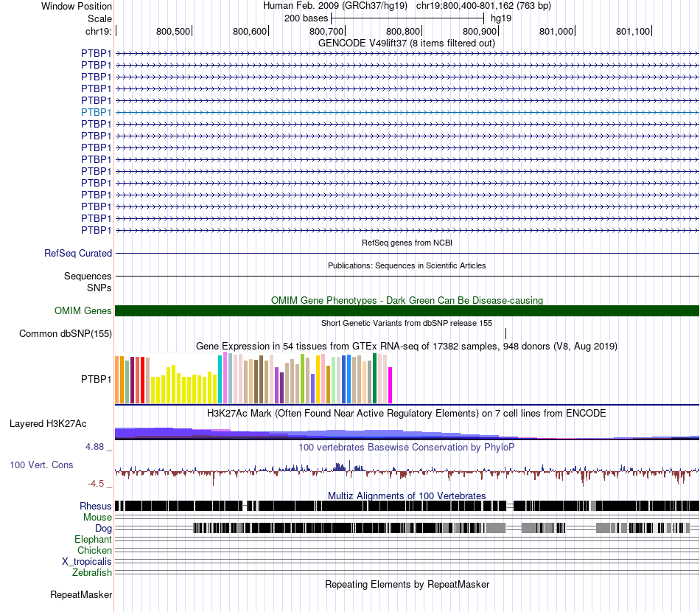This screenshot has width=700, height=612.
Task: Click the chr19: ruler label
Action: tap(98, 31)
